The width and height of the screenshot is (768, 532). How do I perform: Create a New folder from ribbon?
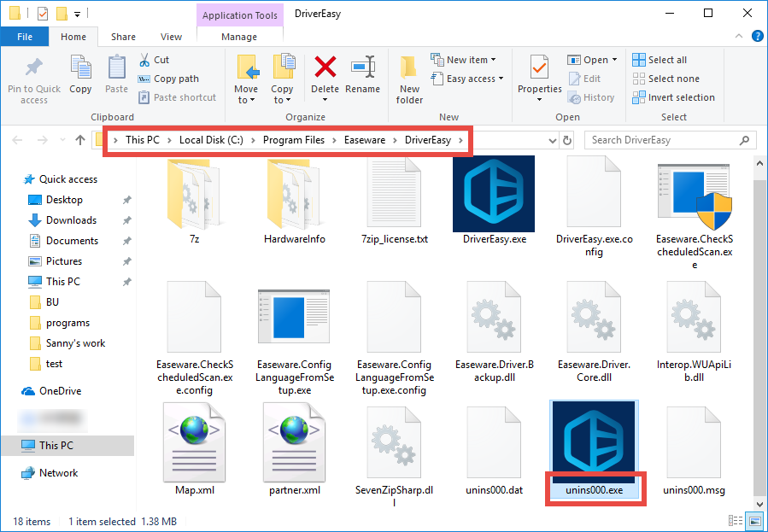point(409,79)
